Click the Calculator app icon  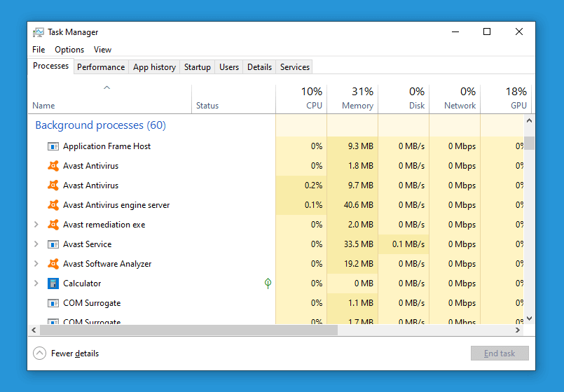(53, 283)
